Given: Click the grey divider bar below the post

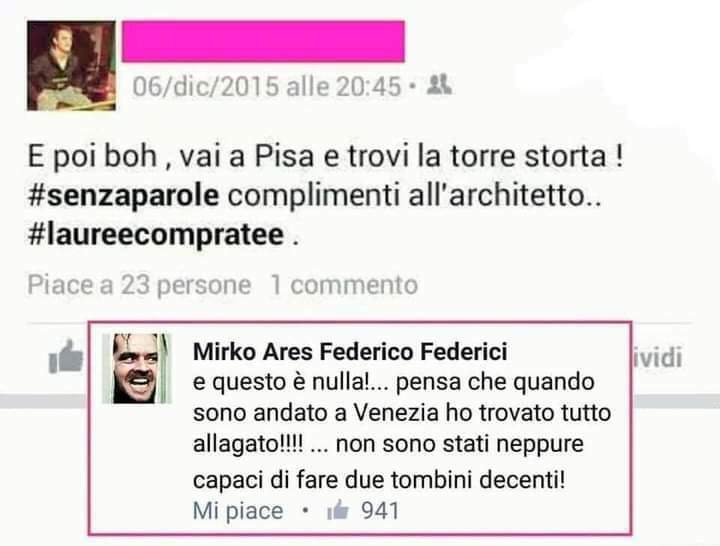Looking at the screenshot, I should (x=44, y=401).
